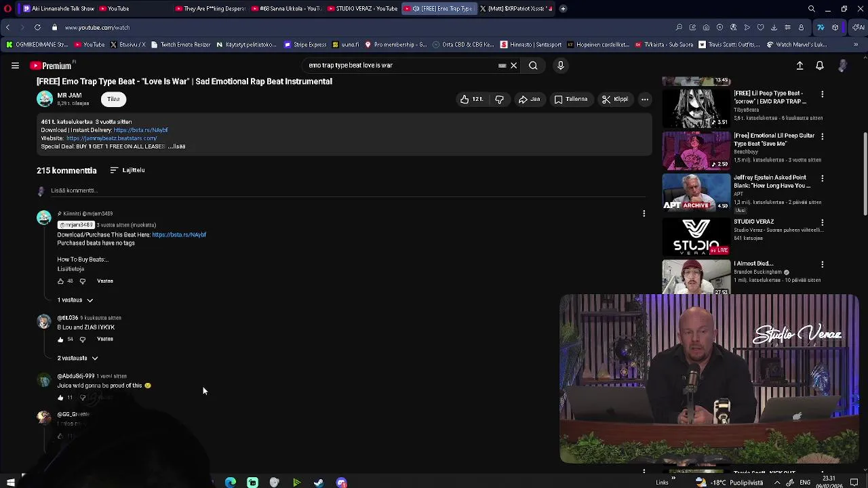868x488 pixels.
Task: Open the account avatar menu
Action: pos(842,66)
